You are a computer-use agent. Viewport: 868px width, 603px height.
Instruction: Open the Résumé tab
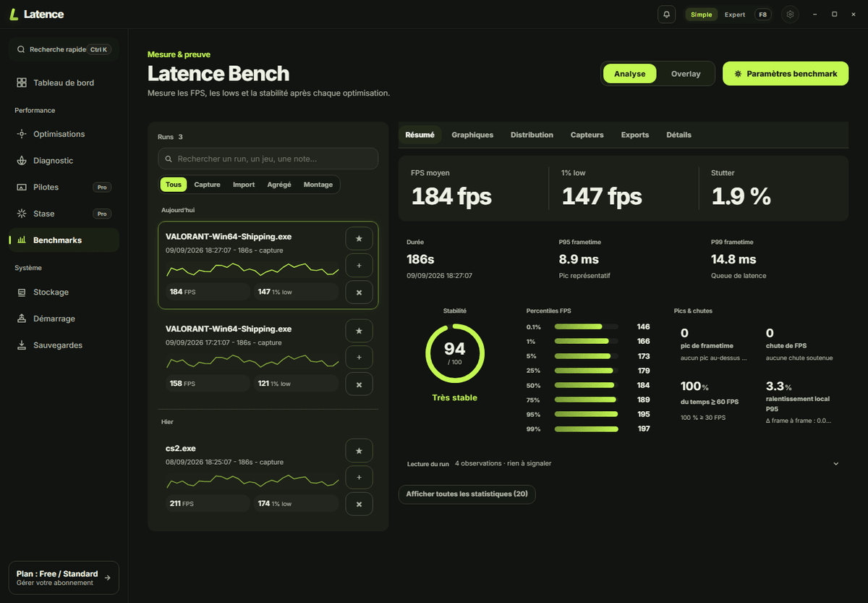pos(420,135)
